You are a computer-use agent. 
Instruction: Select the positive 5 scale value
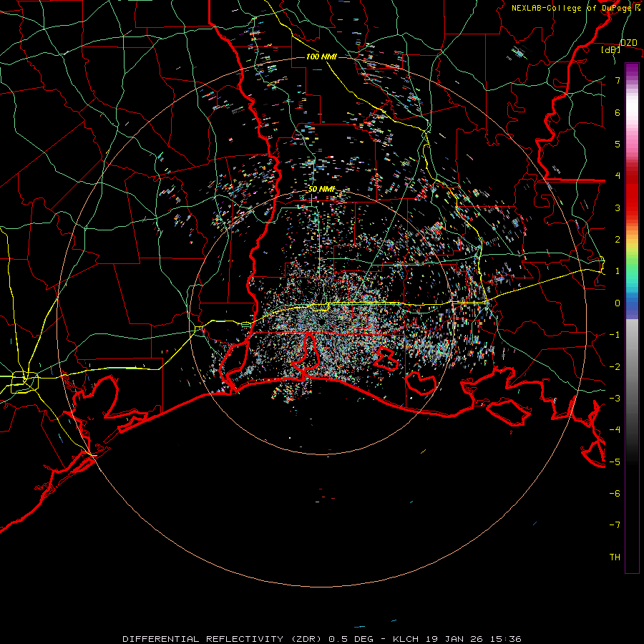click(x=618, y=144)
